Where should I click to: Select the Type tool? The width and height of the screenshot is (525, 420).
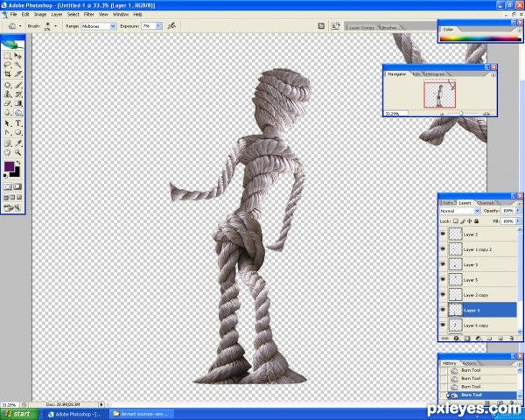(x=17, y=123)
